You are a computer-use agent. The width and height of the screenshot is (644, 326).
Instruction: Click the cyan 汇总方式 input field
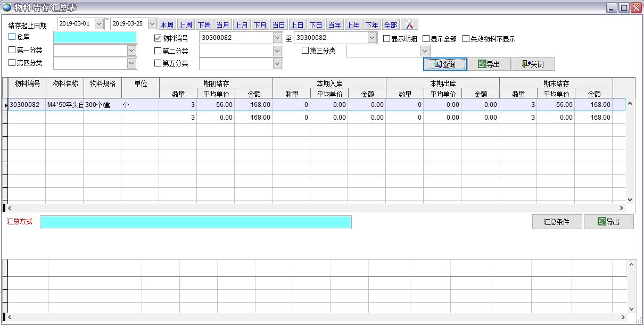coord(195,222)
